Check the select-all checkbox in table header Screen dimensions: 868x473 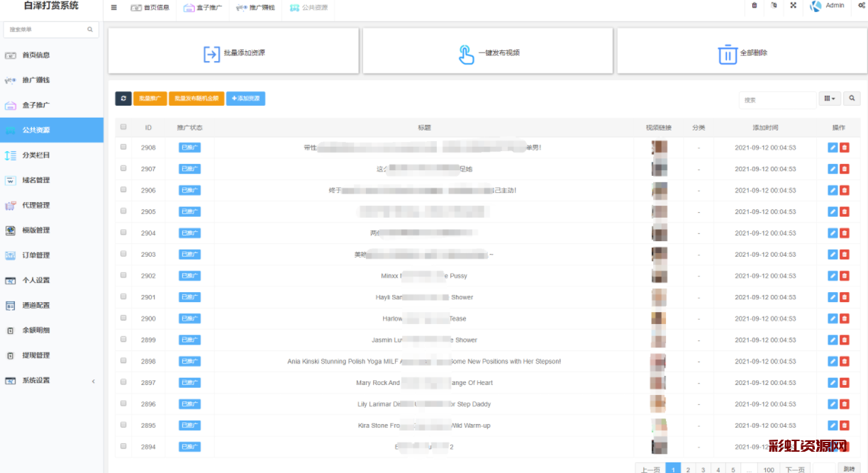[123, 128]
